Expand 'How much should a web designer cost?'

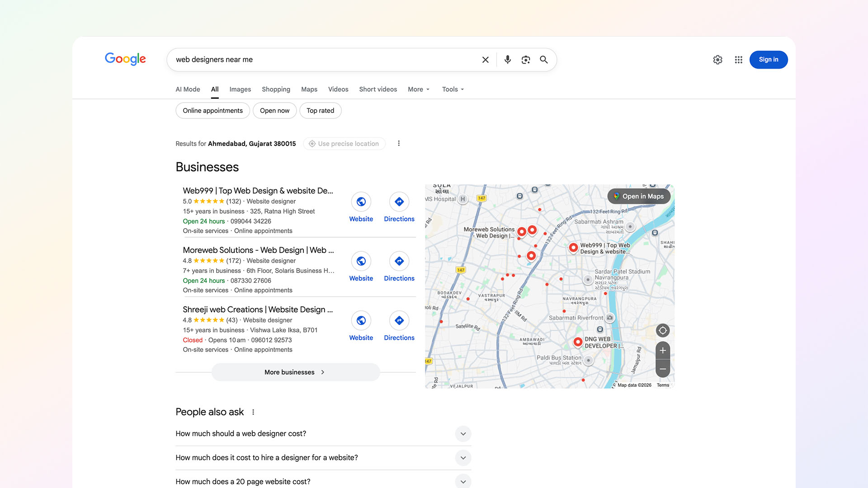pos(463,433)
